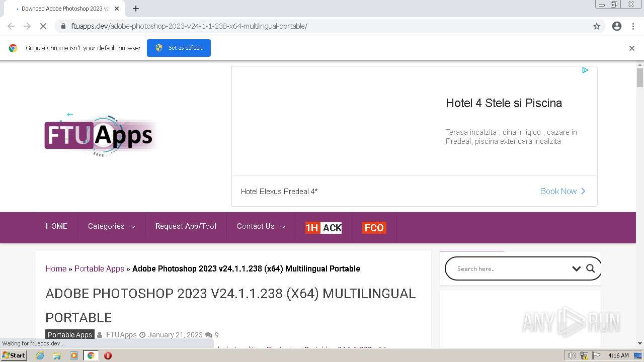Open the 1HACK link
This screenshot has width=644, height=362.
[x=324, y=228]
